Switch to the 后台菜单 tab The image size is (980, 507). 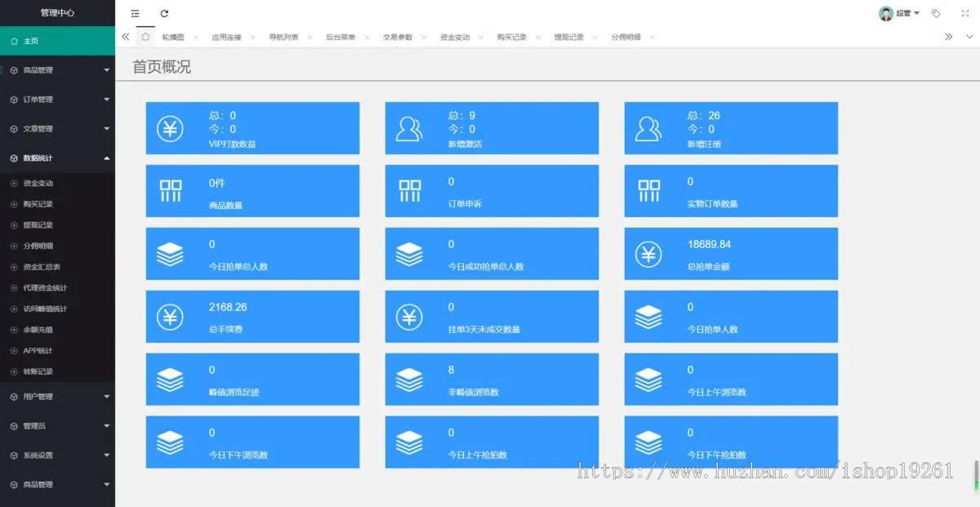341,37
